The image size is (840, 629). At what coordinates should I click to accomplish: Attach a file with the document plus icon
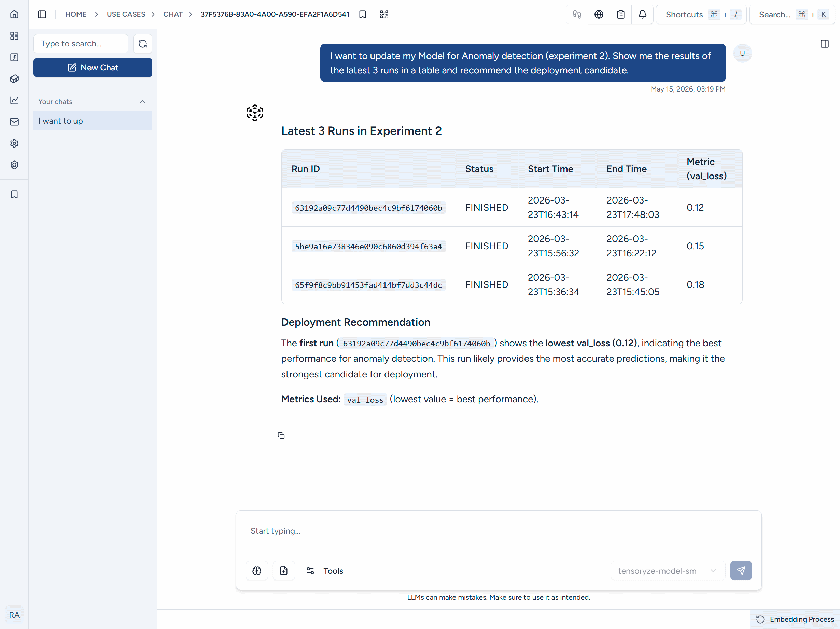pyautogui.click(x=284, y=571)
